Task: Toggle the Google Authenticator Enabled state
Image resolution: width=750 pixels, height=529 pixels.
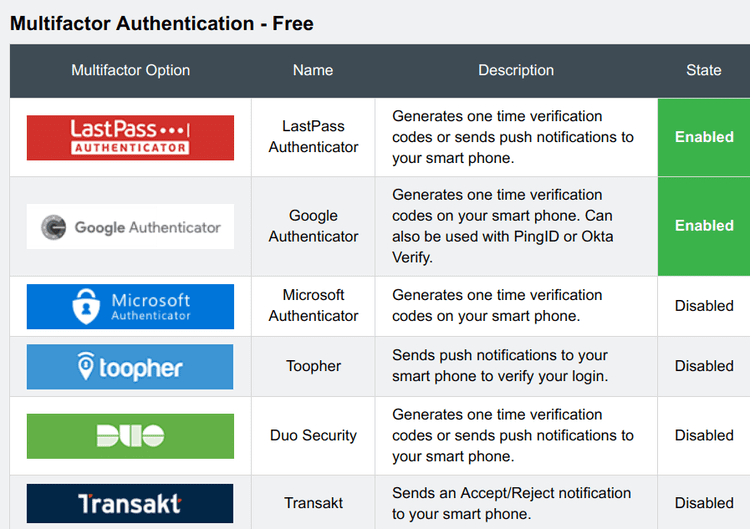Action: pyautogui.click(x=704, y=226)
